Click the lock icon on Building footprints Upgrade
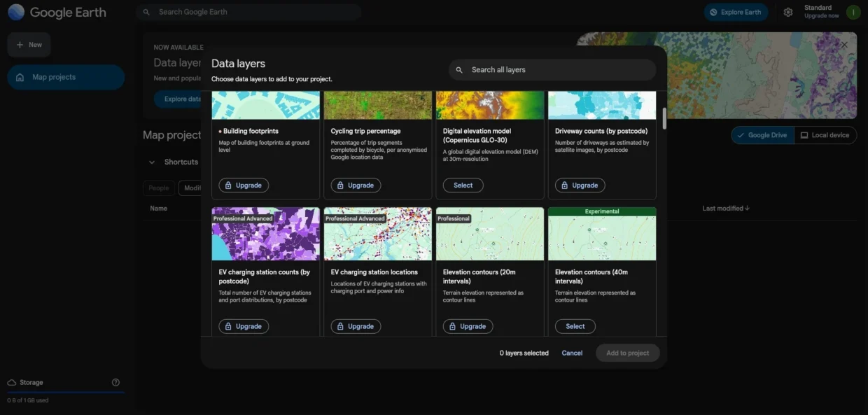 click(x=228, y=185)
